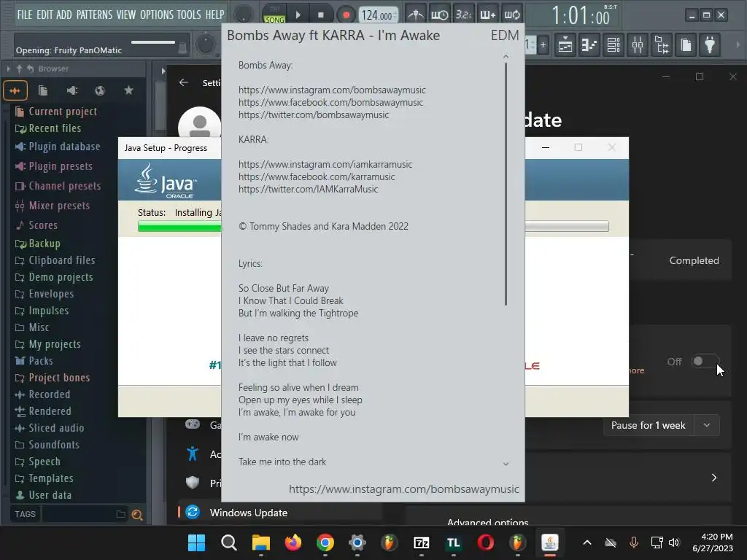
Task: Expand the Soundfonts folder
Action: coord(47,445)
